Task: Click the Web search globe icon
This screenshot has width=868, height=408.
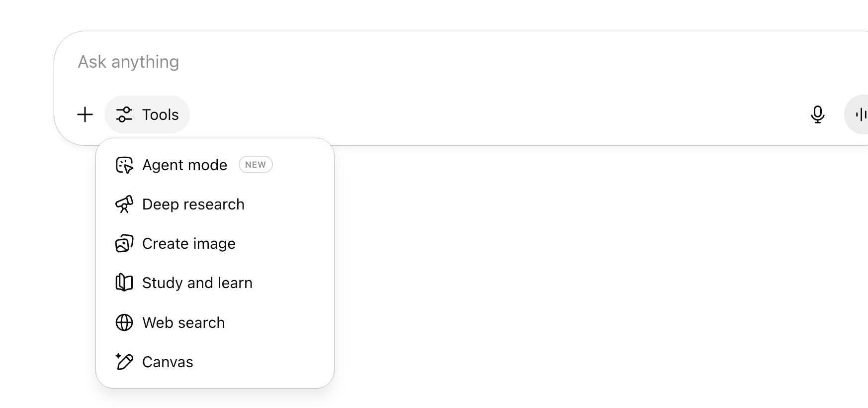Action: tap(124, 322)
